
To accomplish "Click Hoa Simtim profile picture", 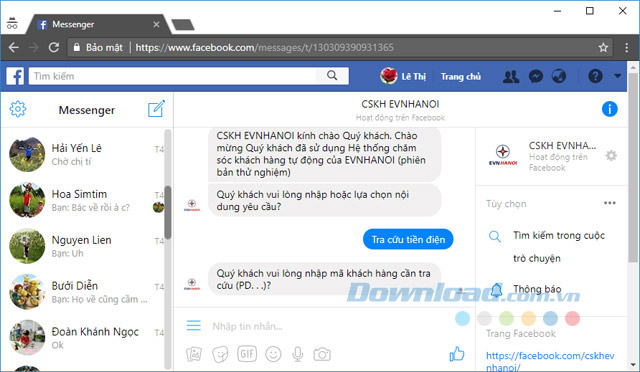I will pos(27,200).
